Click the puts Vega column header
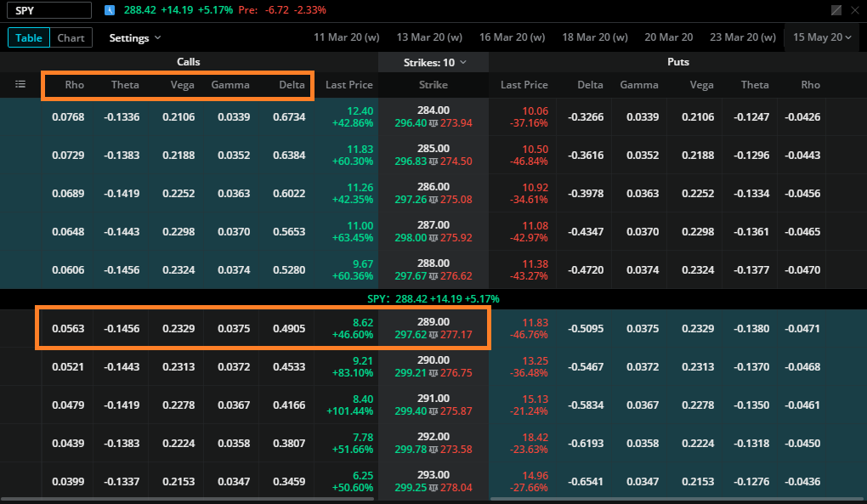The image size is (867, 504). point(701,84)
